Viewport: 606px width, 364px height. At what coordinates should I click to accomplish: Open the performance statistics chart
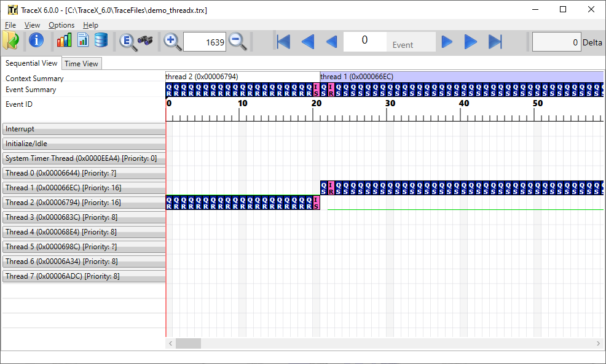[x=64, y=41]
